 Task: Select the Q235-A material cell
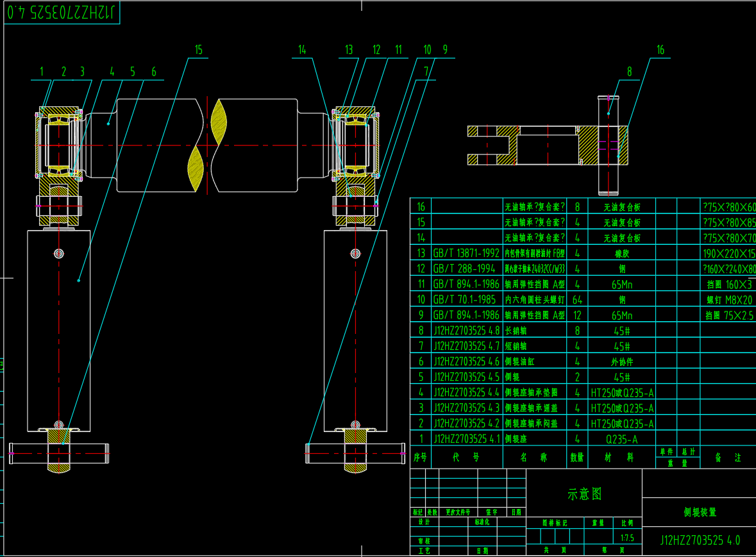(622, 439)
